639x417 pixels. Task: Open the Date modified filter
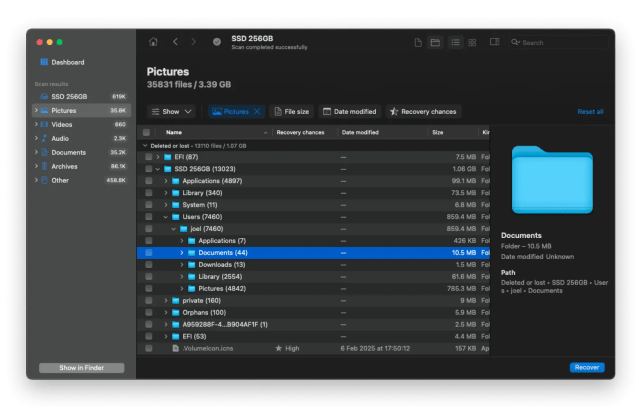click(x=350, y=111)
